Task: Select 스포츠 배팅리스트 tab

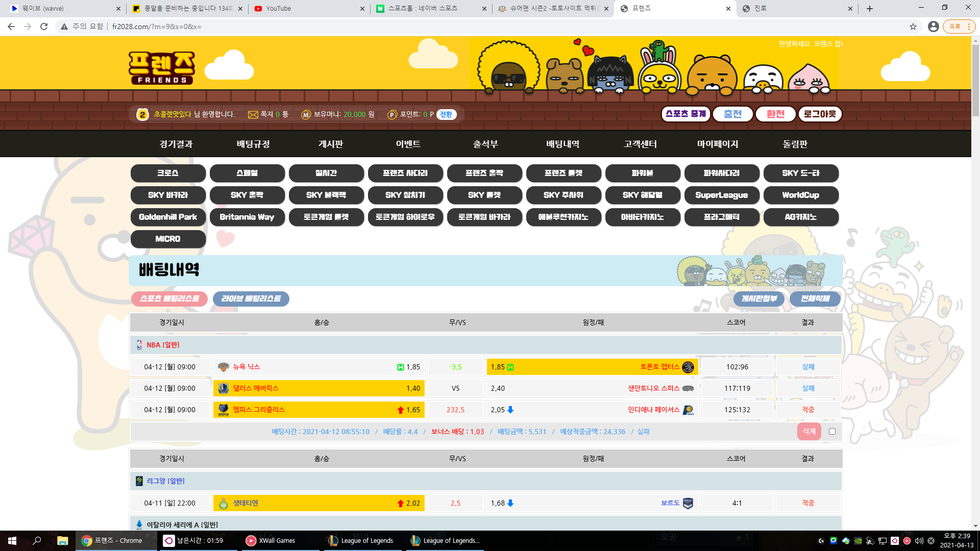Action: pos(169,299)
